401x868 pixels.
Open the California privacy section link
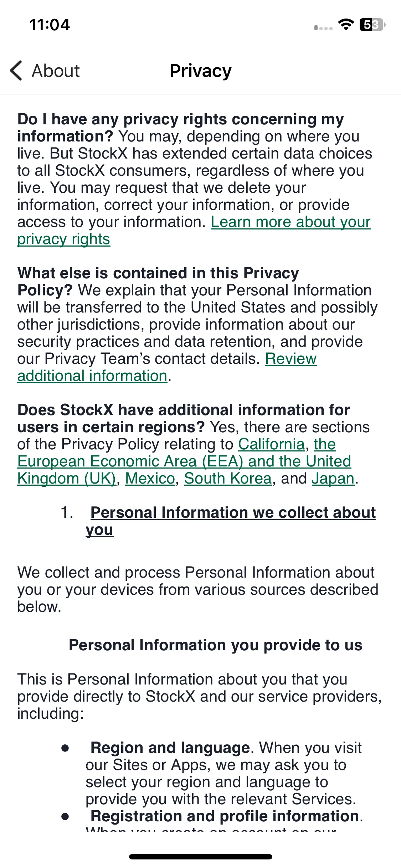[271, 444]
